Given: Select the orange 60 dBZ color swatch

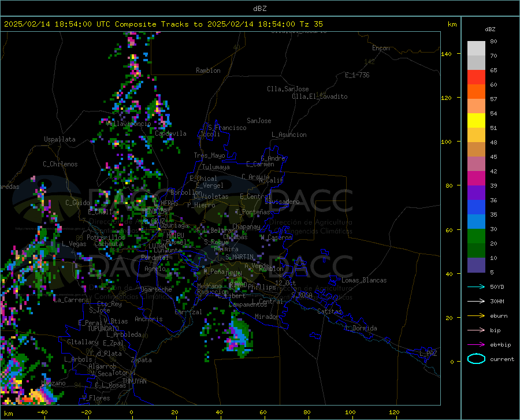Looking at the screenshot, I should (x=476, y=91).
